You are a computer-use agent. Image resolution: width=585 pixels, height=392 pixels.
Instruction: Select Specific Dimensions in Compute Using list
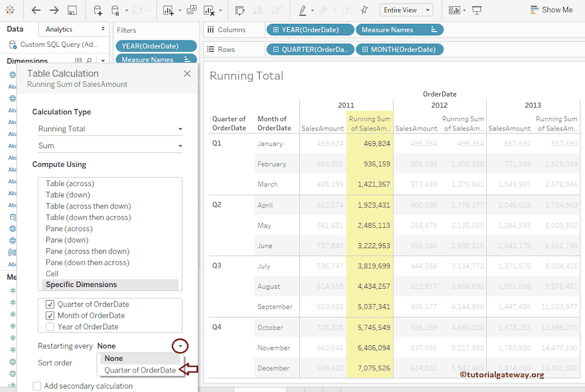82,284
